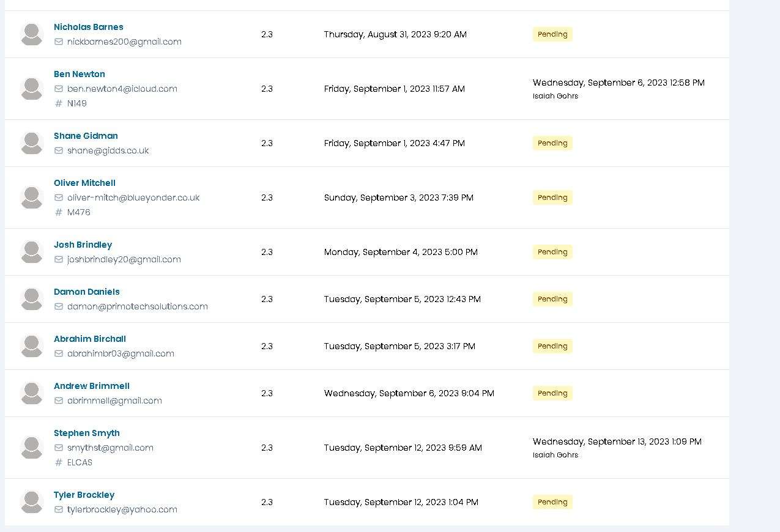The height and width of the screenshot is (532, 780).
Task: Open Oliver Mitchell's name link
Action: click(84, 183)
